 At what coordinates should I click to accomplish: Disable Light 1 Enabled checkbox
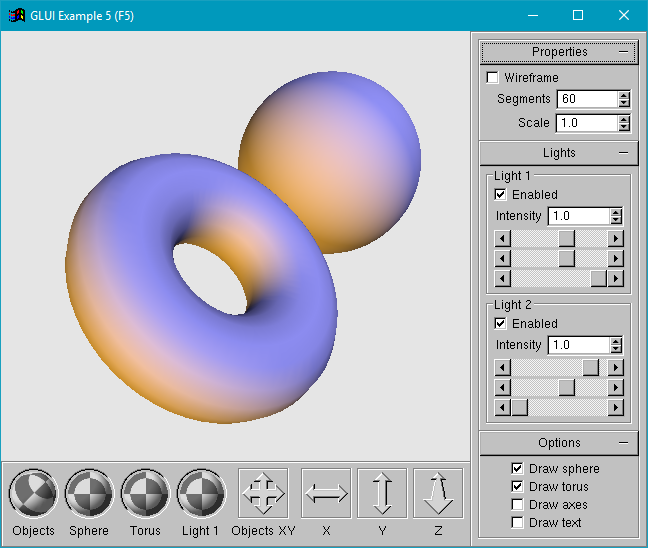[x=500, y=194]
